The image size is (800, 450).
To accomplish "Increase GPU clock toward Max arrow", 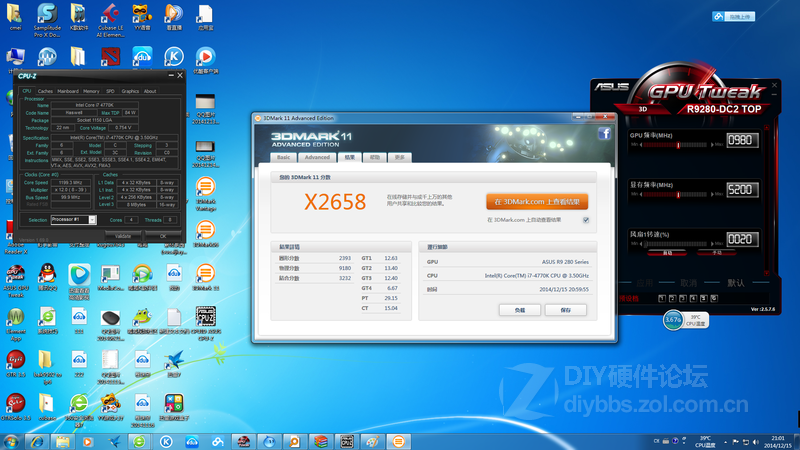I will point(712,145).
